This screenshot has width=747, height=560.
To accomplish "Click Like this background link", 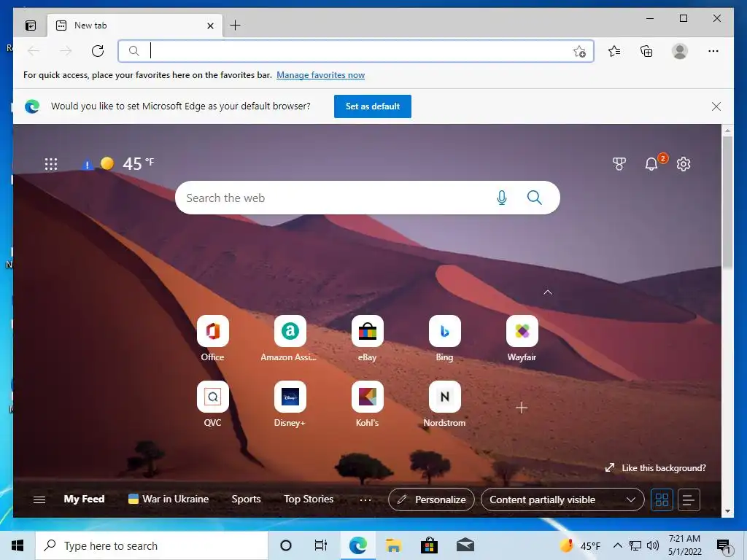I will coord(656,468).
